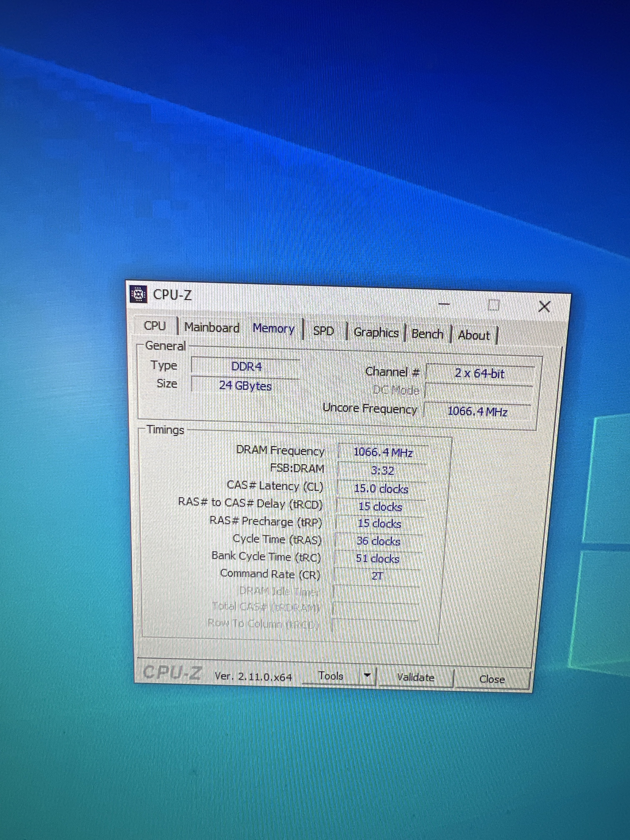Click the 24 GBytes Size field

(x=245, y=386)
